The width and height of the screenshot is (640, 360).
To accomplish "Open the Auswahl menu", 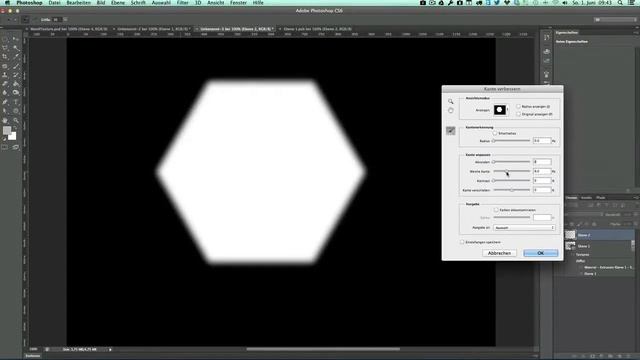I will pyautogui.click(x=161, y=3).
